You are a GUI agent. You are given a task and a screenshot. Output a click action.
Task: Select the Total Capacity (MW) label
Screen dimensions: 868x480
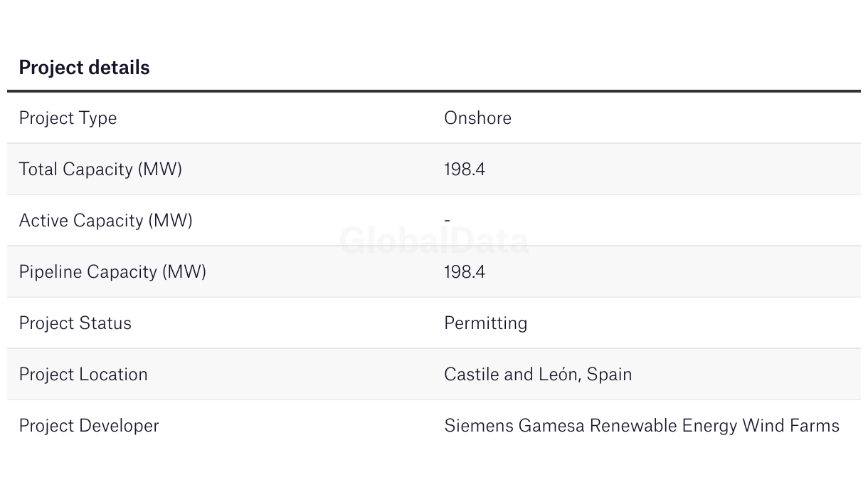pyautogui.click(x=100, y=169)
